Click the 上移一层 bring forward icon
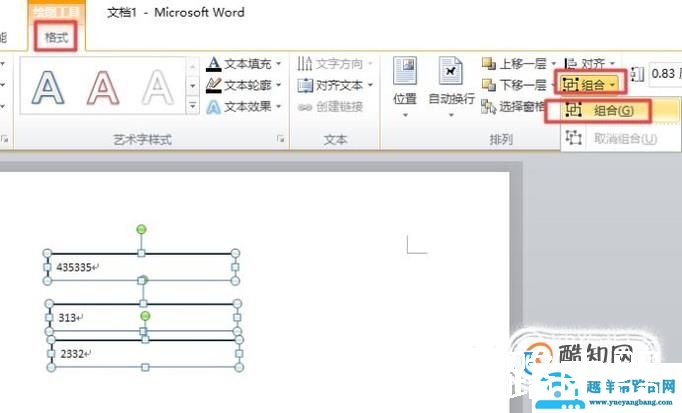This screenshot has width=682, height=413. pyautogui.click(x=489, y=64)
